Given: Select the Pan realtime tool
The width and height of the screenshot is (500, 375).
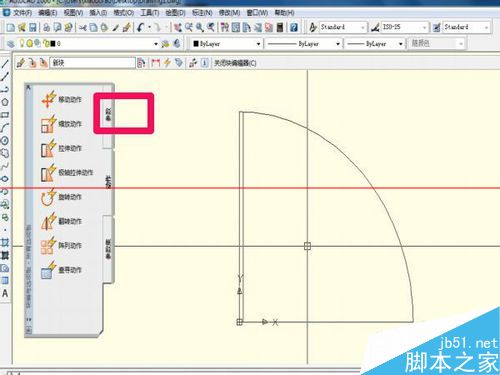Looking at the screenshot, I should [x=178, y=27].
